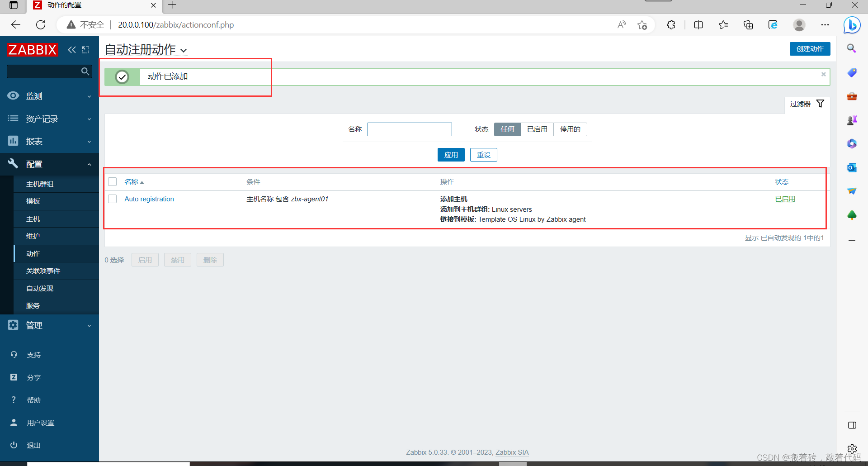Open the Bing chat icon

click(x=852, y=25)
